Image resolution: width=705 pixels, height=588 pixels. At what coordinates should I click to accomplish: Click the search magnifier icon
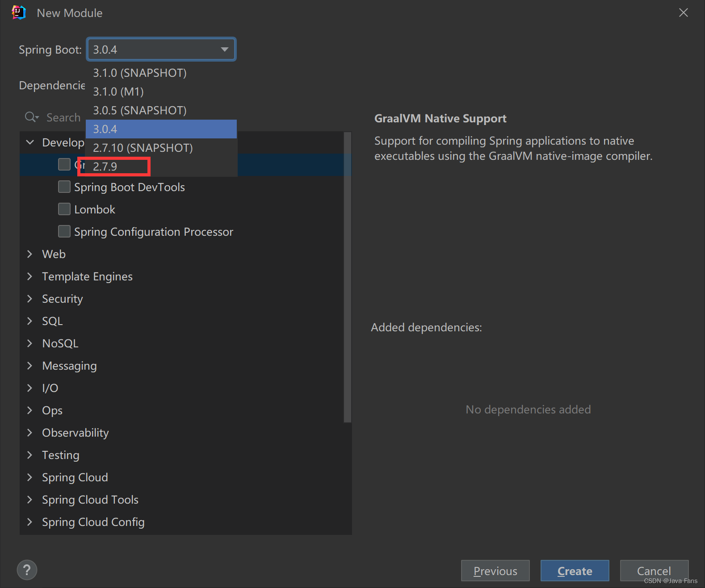[32, 117]
